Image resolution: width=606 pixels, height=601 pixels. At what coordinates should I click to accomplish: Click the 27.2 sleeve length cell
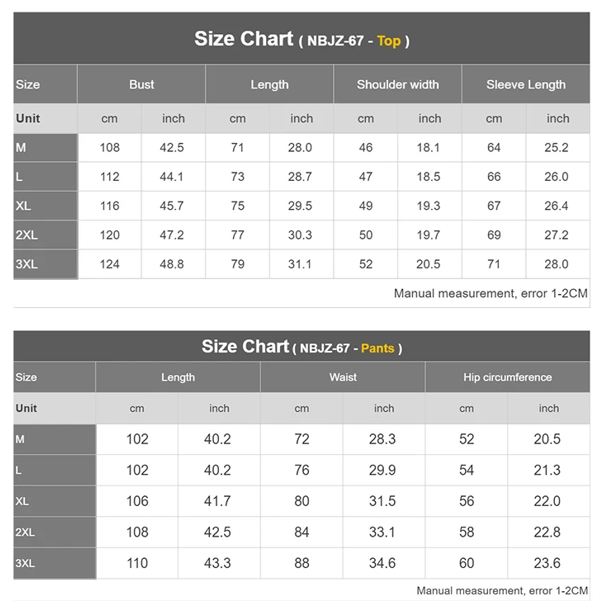point(557,235)
